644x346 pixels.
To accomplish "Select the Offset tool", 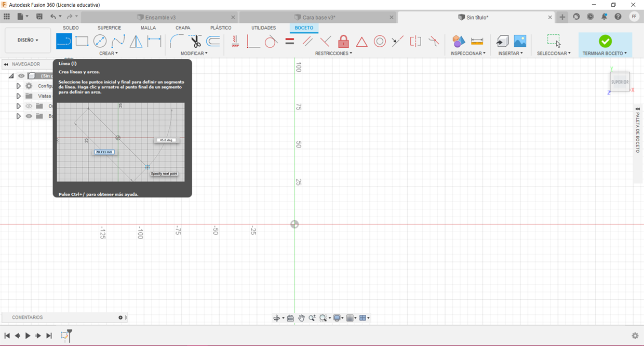I will [213, 41].
